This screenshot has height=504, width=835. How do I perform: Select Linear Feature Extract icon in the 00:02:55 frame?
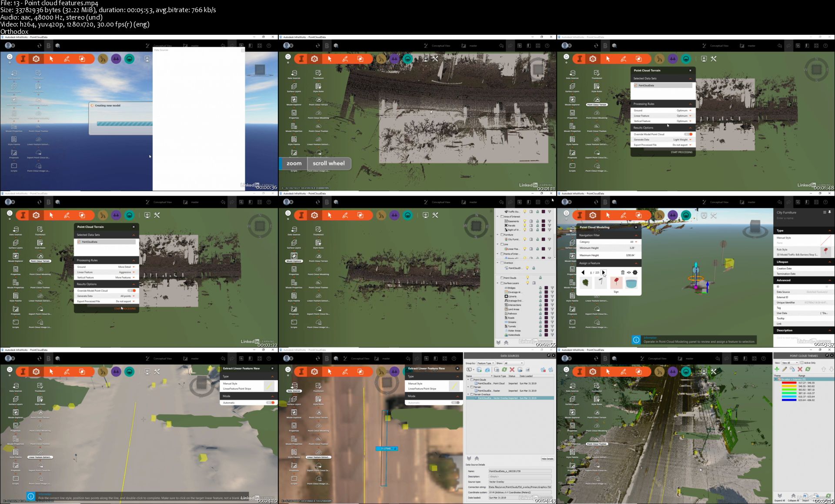pyautogui.click(x=318, y=296)
